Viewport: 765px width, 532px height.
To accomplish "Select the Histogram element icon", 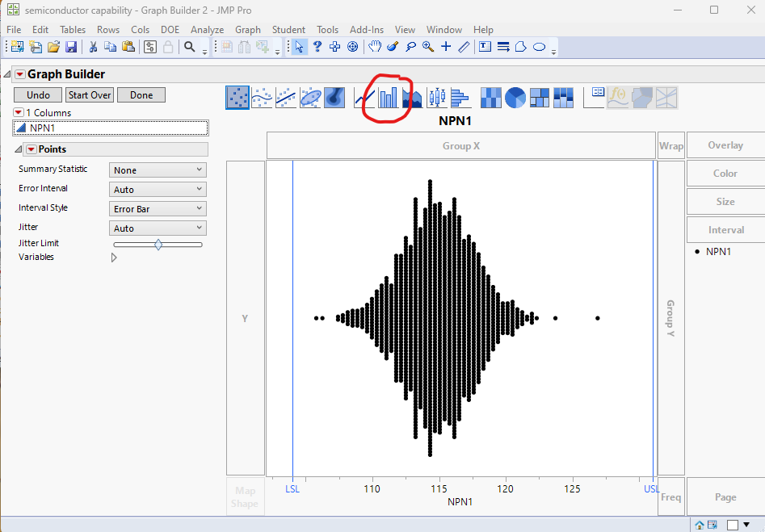I will (460, 98).
